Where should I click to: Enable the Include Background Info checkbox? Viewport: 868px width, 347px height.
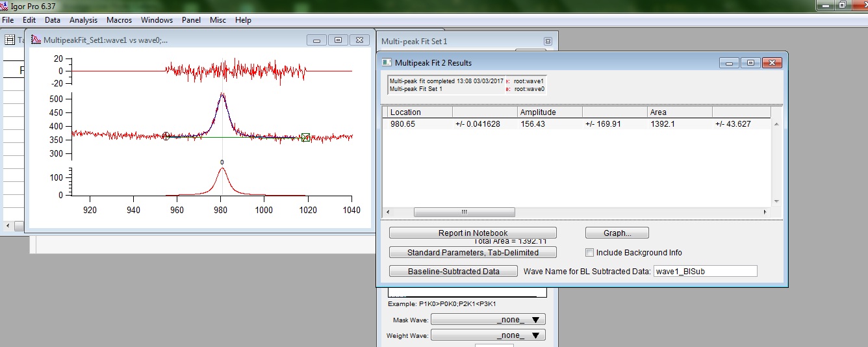tap(590, 253)
